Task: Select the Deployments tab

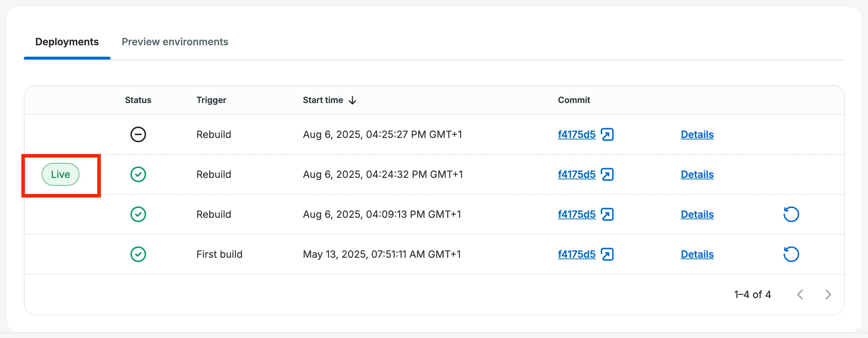Action: point(67,42)
